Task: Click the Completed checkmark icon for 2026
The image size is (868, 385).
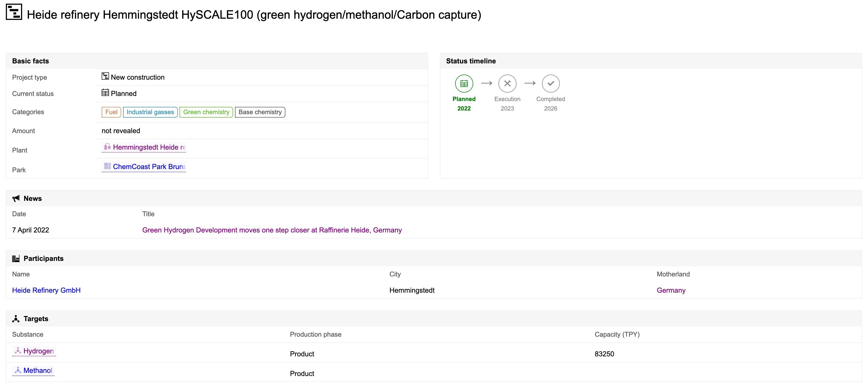Action: [x=551, y=84]
